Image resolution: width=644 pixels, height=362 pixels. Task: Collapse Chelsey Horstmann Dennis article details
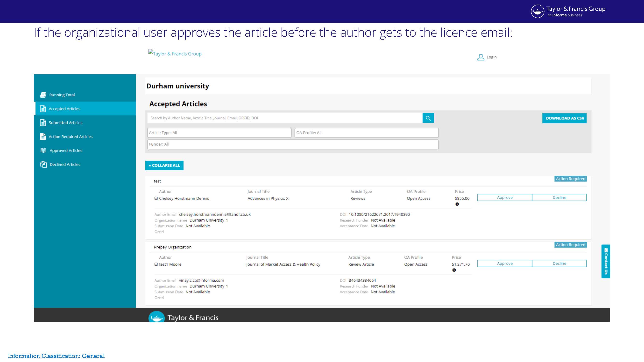click(156, 198)
